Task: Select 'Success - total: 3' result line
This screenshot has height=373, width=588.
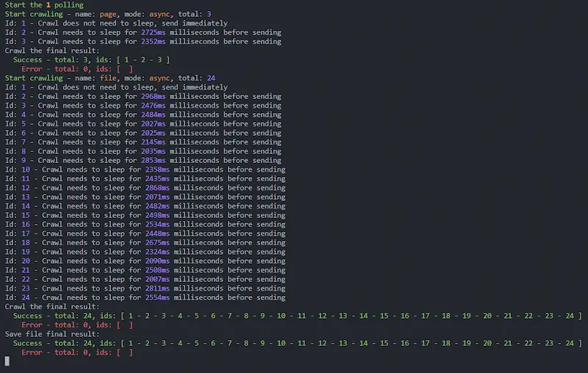Action: 91,60
